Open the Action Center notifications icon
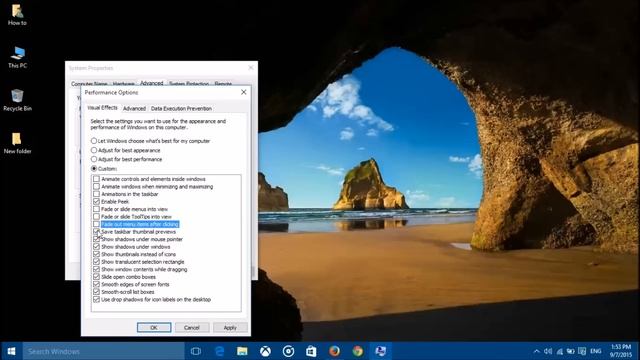Screen dimensions: 640x360 click(582, 351)
